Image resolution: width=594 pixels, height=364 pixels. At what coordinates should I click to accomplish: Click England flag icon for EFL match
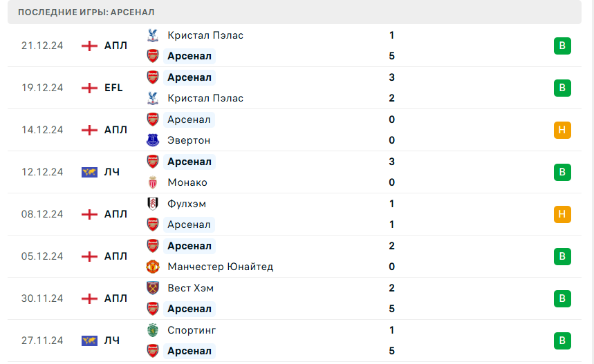[x=89, y=88]
